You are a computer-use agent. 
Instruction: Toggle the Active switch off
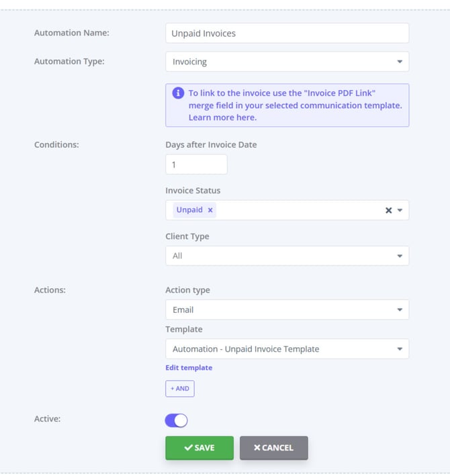pos(176,420)
